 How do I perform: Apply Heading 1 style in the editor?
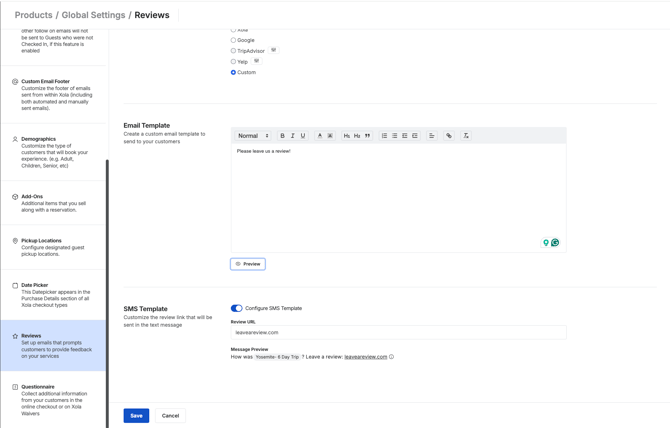coord(347,136)
